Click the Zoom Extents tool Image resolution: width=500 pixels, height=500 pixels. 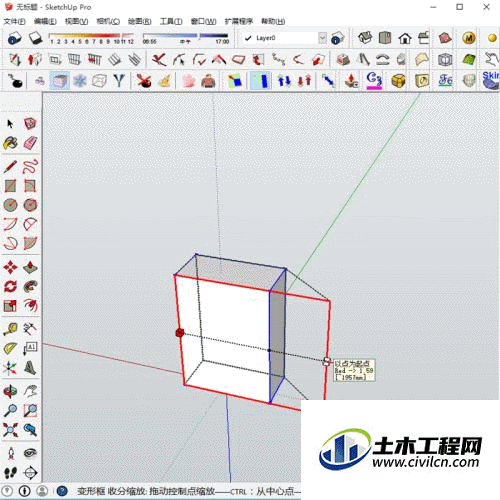pos(10,430)
